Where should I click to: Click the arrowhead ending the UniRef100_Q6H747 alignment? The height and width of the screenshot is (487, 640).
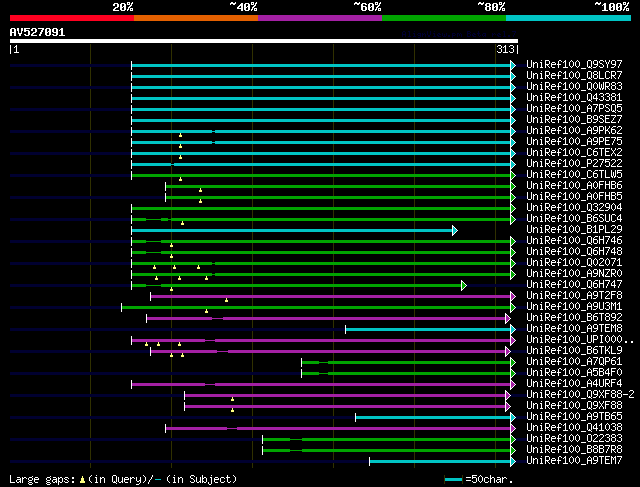tap(464, 285)
